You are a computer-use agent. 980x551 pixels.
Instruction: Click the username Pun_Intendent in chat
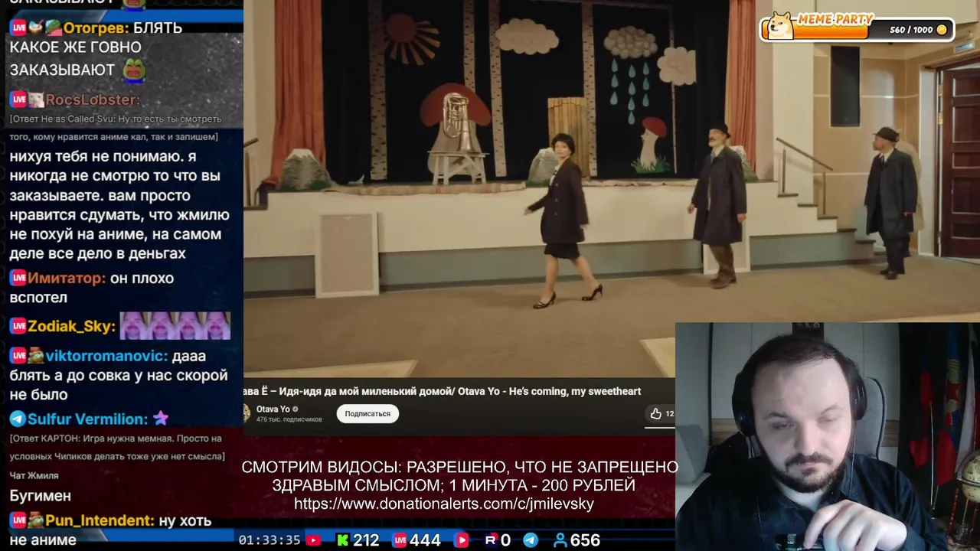point(100,520)
